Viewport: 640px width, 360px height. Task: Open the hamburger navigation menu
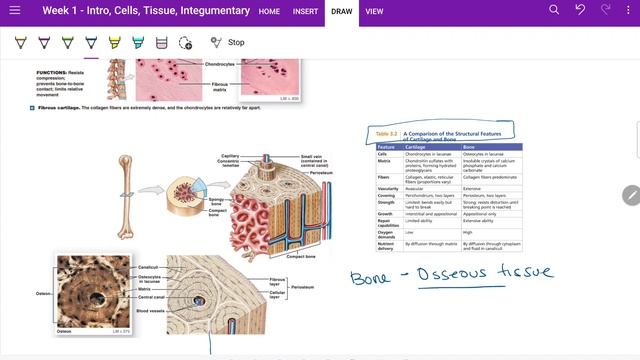[x=15, y=10]
